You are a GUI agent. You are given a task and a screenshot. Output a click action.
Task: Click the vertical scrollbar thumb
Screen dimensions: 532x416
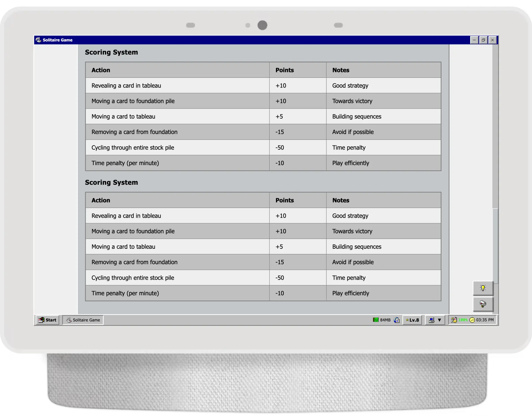click(x=495, y=245)
